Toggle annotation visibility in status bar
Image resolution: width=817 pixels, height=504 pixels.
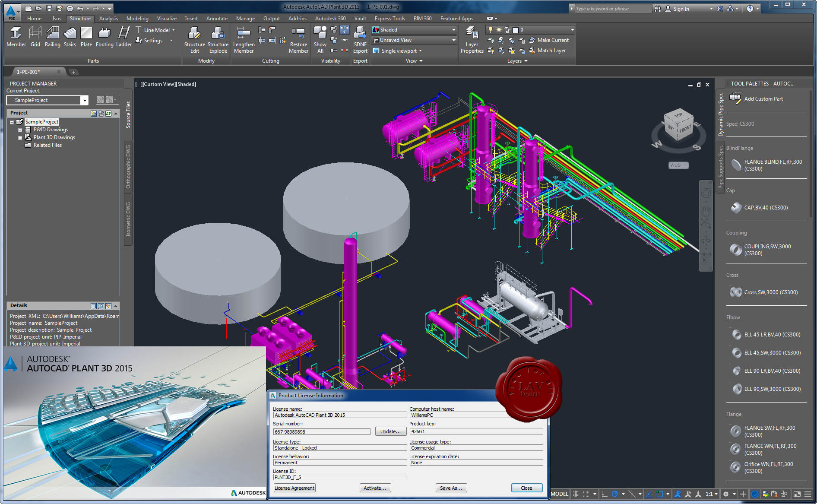678,494
